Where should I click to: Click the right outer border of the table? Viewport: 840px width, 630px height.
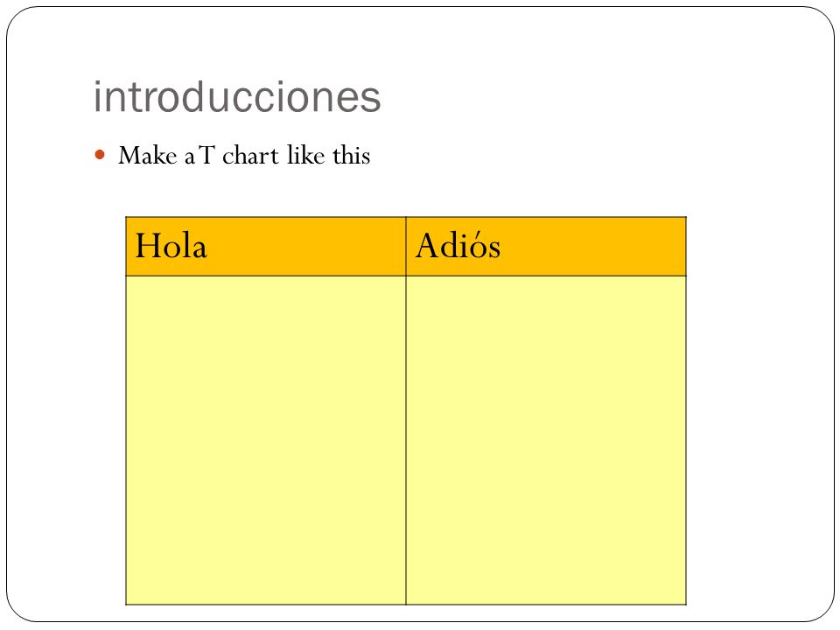tap(686, 411)
